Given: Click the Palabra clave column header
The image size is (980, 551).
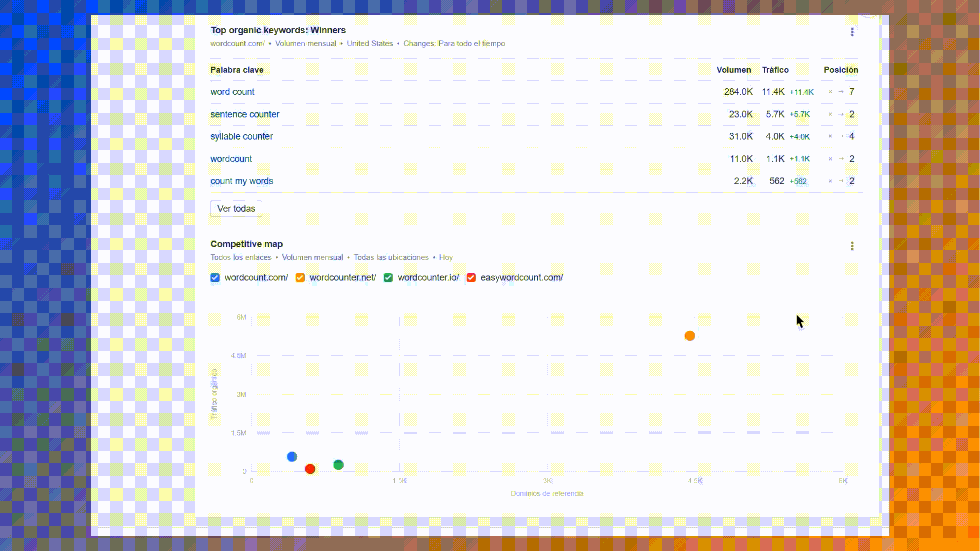Looking at the screenshot, I should click(x=237, y=70).
